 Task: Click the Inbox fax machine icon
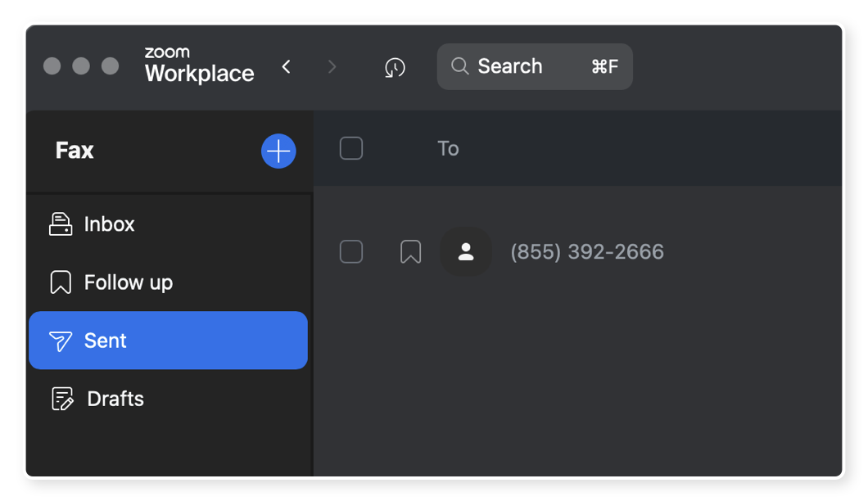[61, 224]
